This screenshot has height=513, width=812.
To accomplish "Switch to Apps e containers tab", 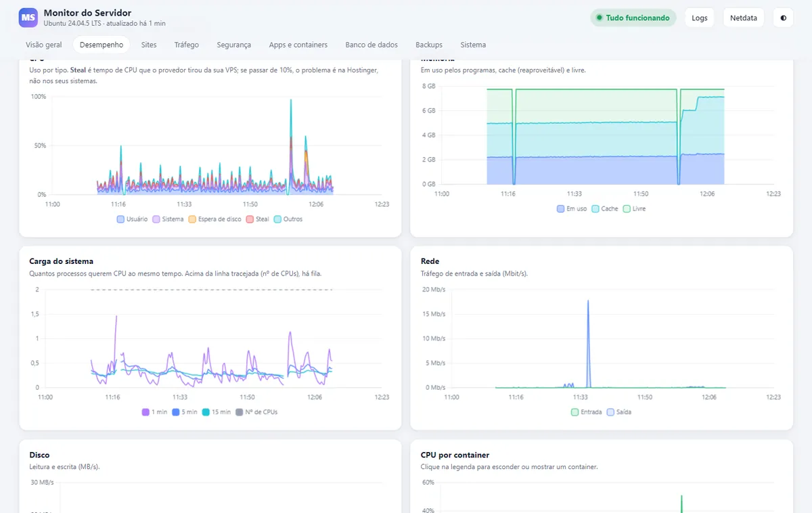I will coord(298,45).
